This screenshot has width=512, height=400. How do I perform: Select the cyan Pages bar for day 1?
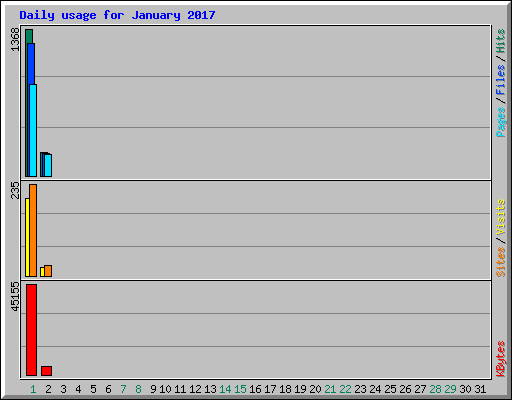(x=33, y=130)
